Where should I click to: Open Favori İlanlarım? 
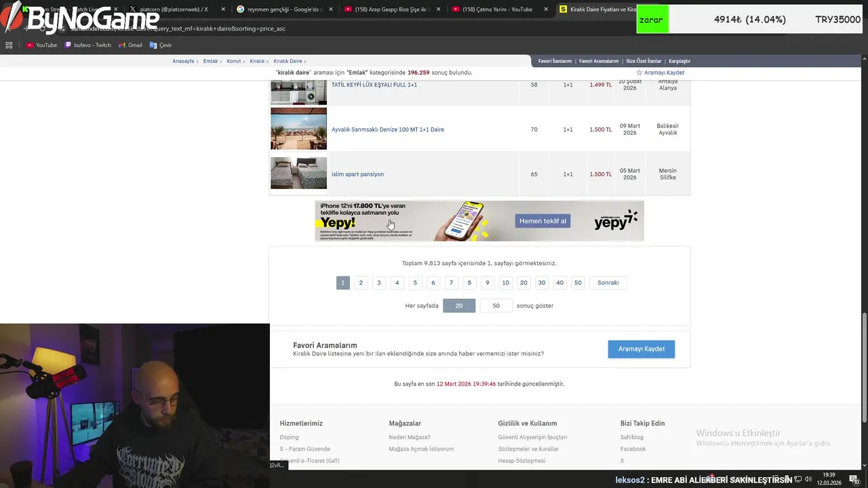click(x=555, y=61)
